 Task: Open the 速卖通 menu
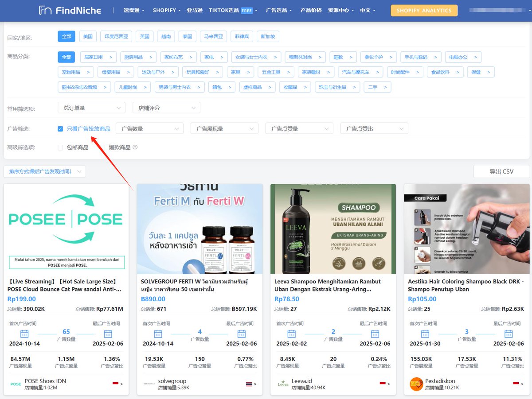pyautogui.click(x=133, y=10)
